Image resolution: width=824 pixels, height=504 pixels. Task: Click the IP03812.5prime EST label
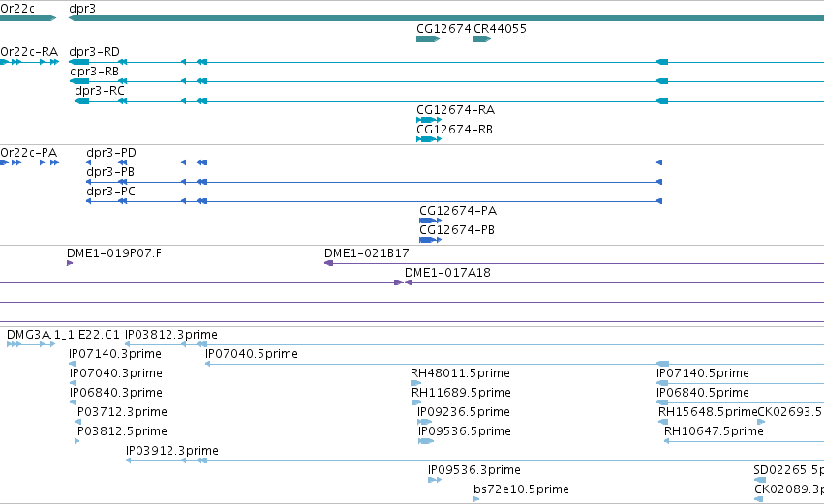point(121,432)
